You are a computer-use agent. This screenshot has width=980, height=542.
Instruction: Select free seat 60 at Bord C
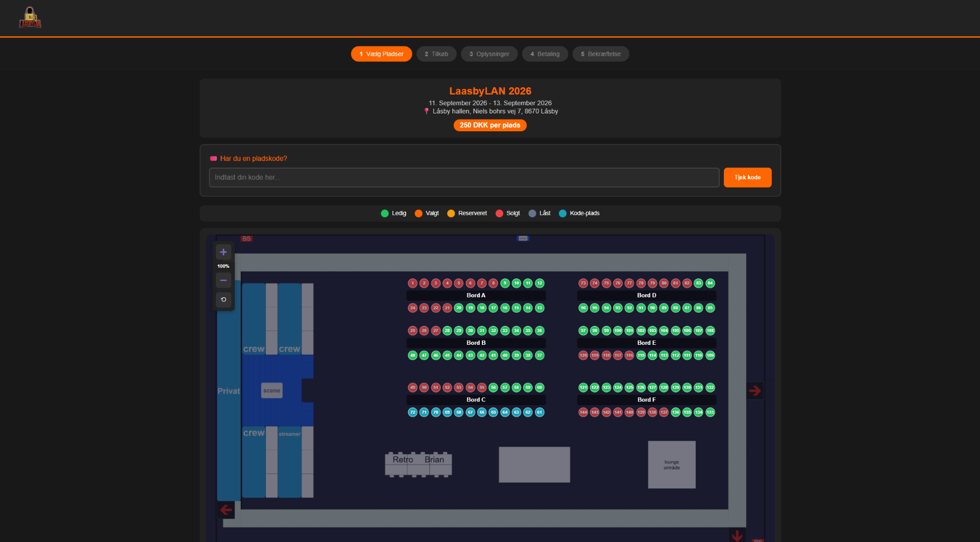(540, 387)
